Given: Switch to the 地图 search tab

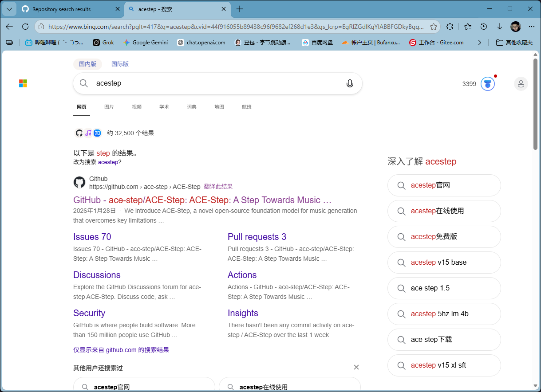Looking at the screenshot, I should (x=219, y=107).
